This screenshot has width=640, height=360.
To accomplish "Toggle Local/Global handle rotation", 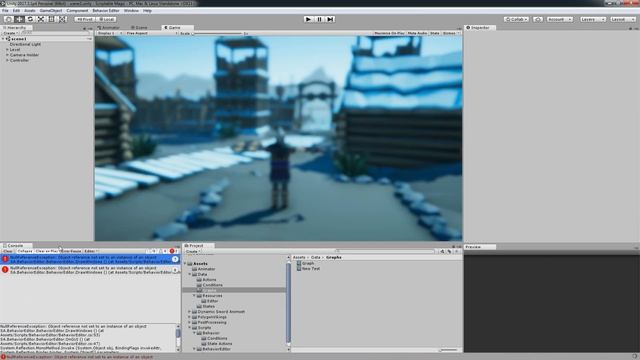I will 107,19.
